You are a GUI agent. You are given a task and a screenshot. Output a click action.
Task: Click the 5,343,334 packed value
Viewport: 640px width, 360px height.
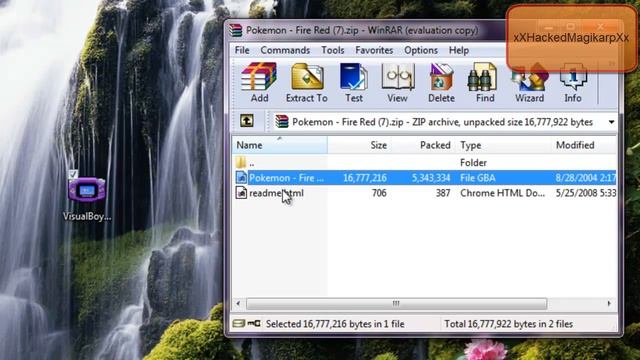[x=431, y=178]
